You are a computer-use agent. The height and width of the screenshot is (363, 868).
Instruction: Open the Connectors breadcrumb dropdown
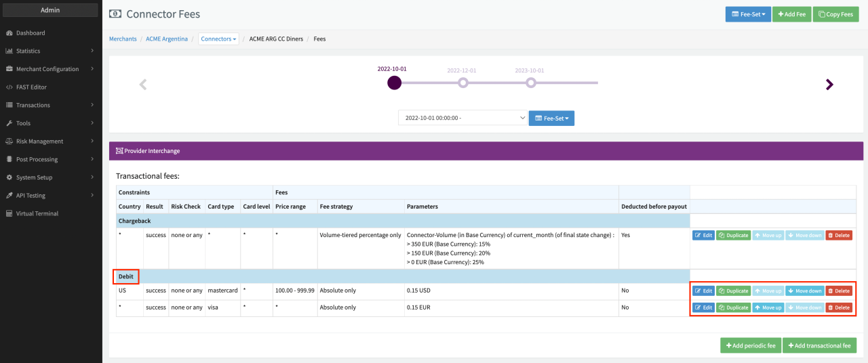coord(218,39)
